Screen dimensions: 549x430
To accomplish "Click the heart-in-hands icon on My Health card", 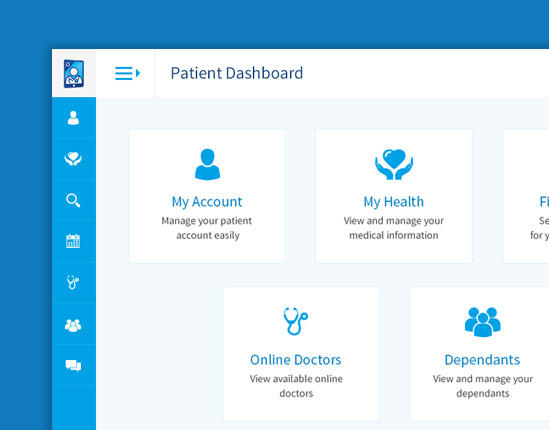I will coord(394,164).
